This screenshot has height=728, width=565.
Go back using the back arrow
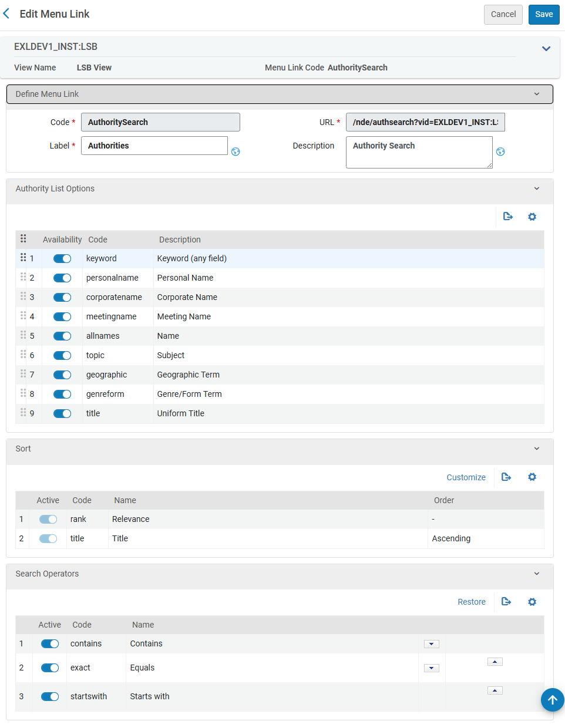click(6, 14)
